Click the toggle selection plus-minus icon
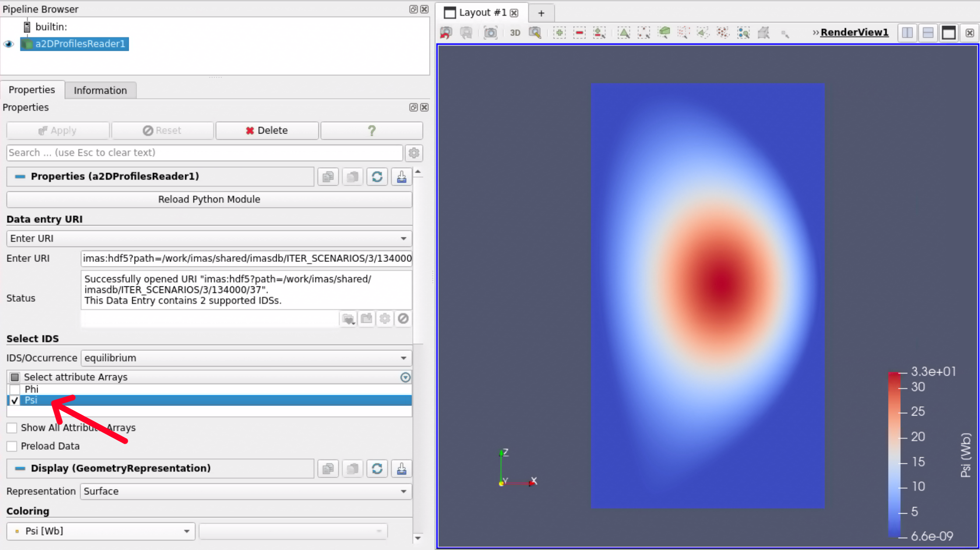Viewport: 980px width, 550px height. 599,32
